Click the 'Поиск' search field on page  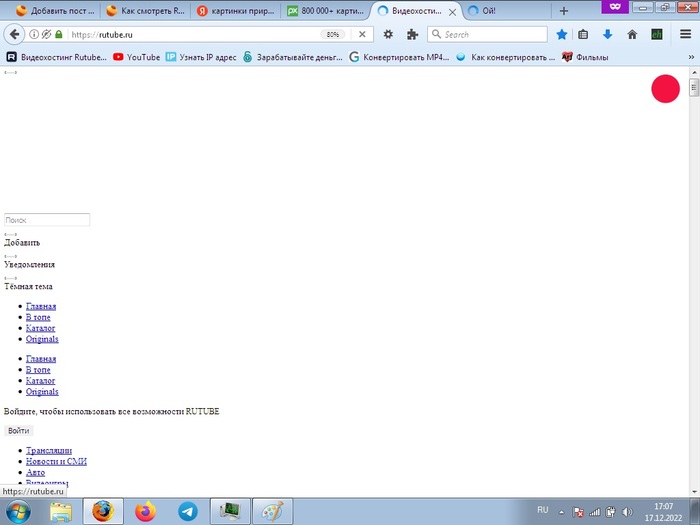click(x=47, y=220)
